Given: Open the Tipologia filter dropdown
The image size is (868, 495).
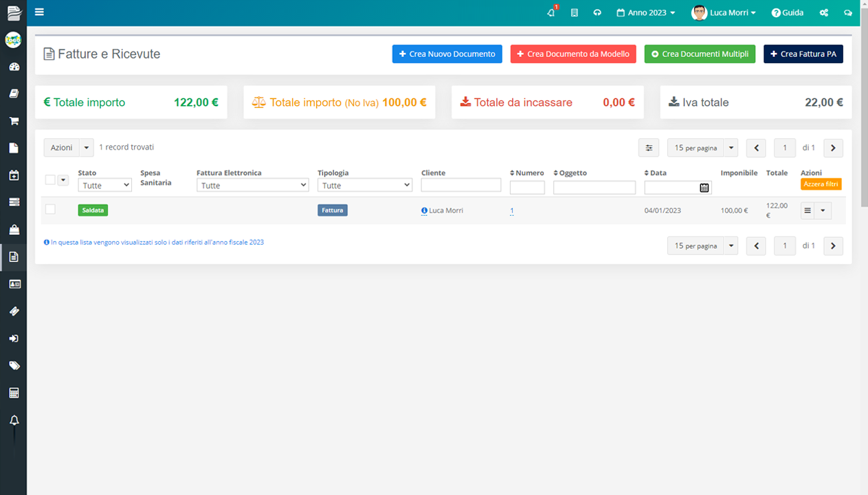Looking at the screenshot, I should click(x=364, y=186).
